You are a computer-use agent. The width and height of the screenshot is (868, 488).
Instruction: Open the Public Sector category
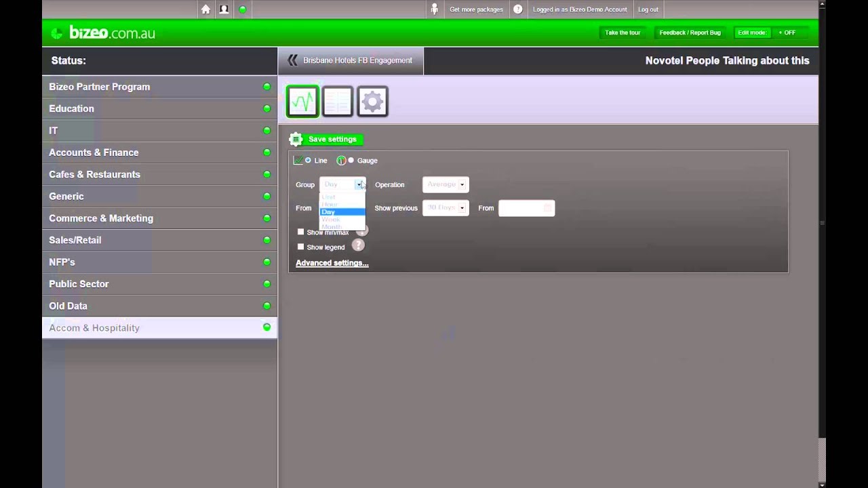tap(159, 284)
